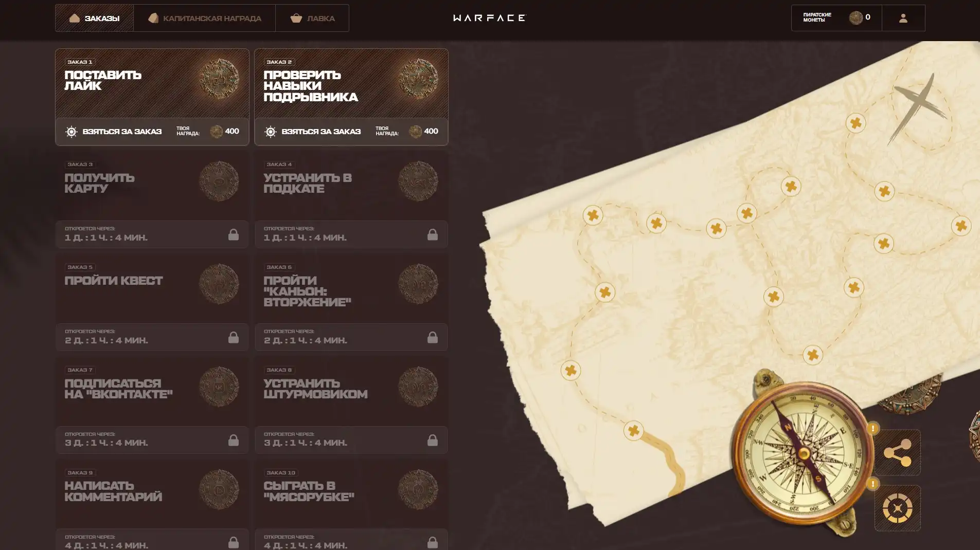Open the Лавка shop tab
The image size is (980, 550).
[x=312, y=18]
